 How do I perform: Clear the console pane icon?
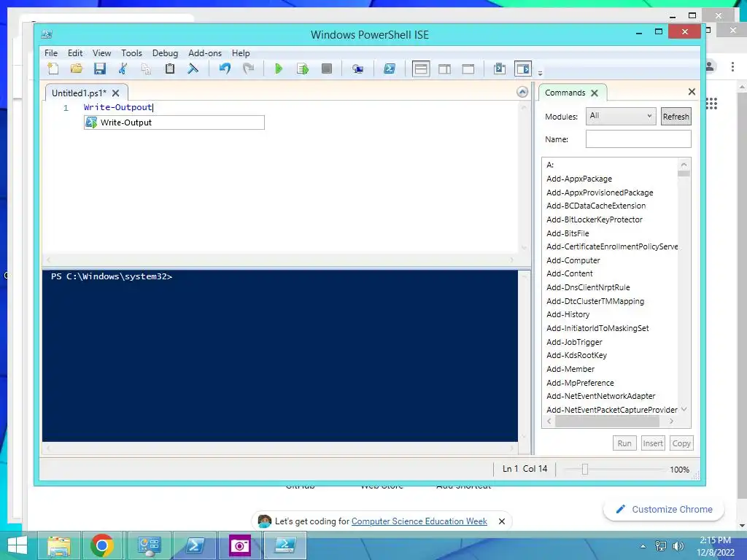pos(193,69)
